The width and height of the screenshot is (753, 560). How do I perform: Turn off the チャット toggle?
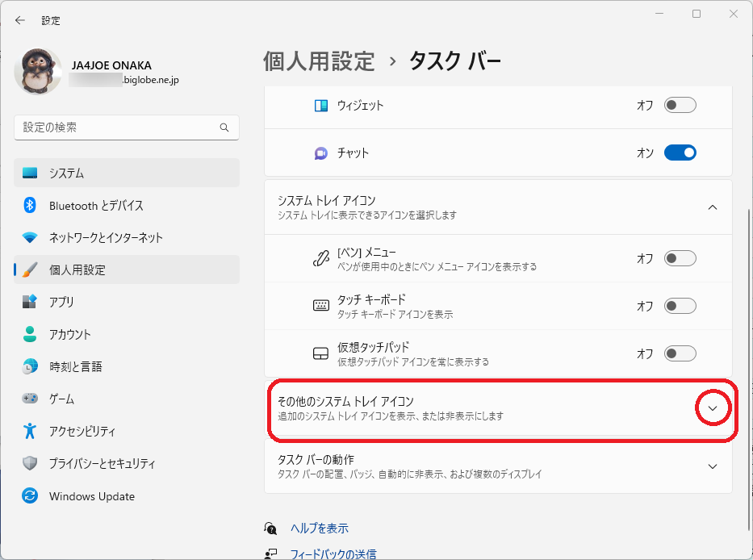point(680,153)
